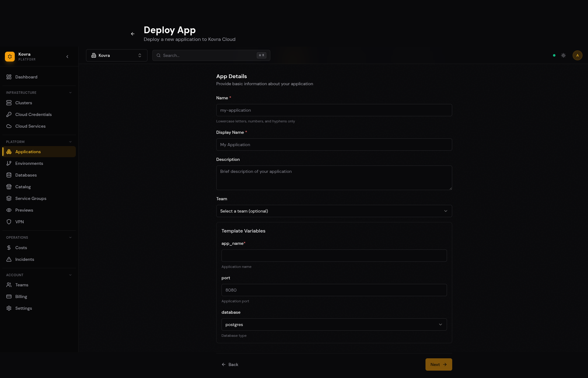This screenshot has width=588, height=378.
Task: Open the Select a team dropdown
Action: [x=334, y=211]
